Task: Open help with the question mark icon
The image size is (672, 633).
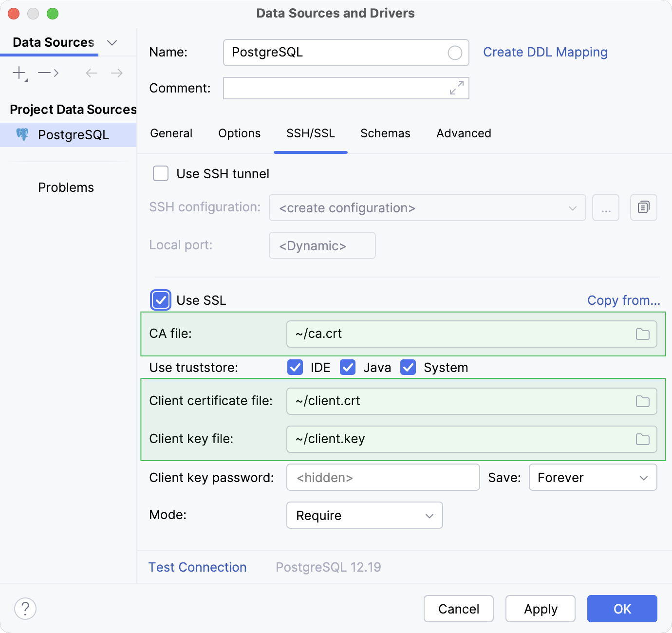Action: 25,609
